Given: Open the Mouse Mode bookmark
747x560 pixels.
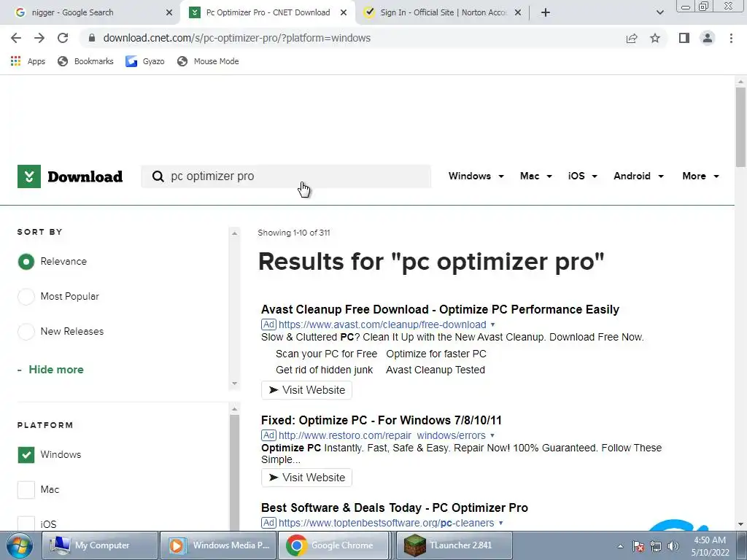Looking at the screenshot, I should coord(208,61).
